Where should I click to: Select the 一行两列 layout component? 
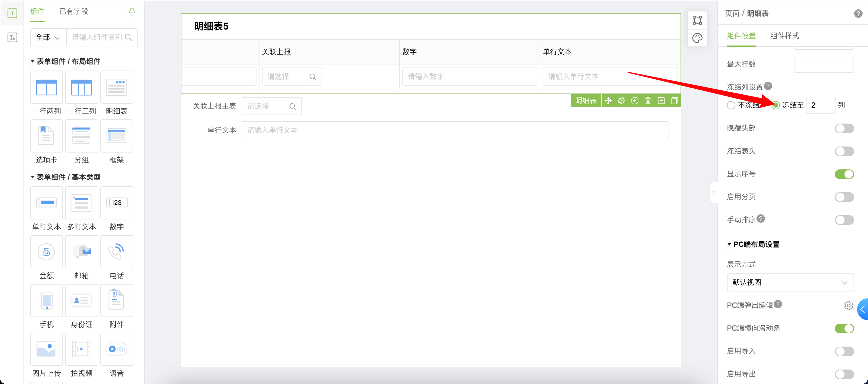46,88
